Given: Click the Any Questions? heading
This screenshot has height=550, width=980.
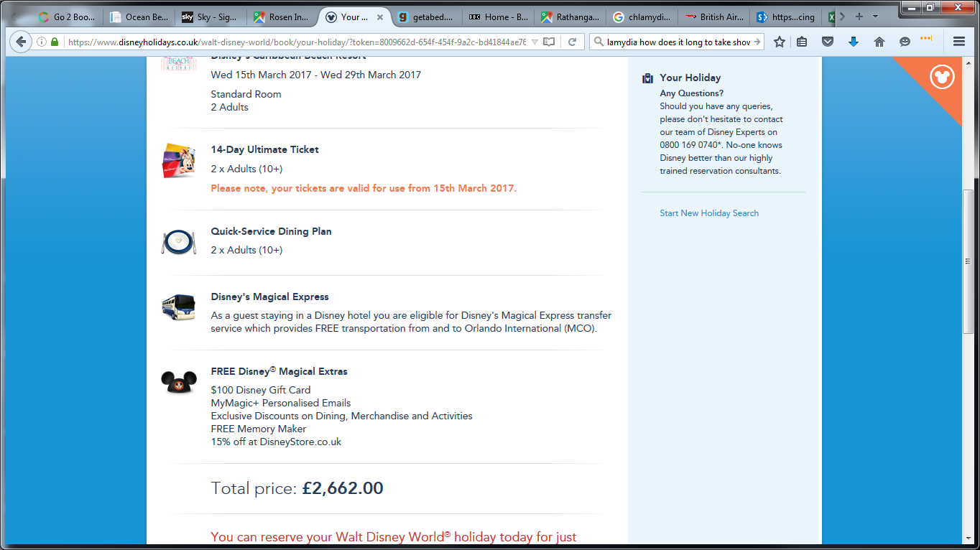Looking at the screenshot, I should [x=692, y=93].
